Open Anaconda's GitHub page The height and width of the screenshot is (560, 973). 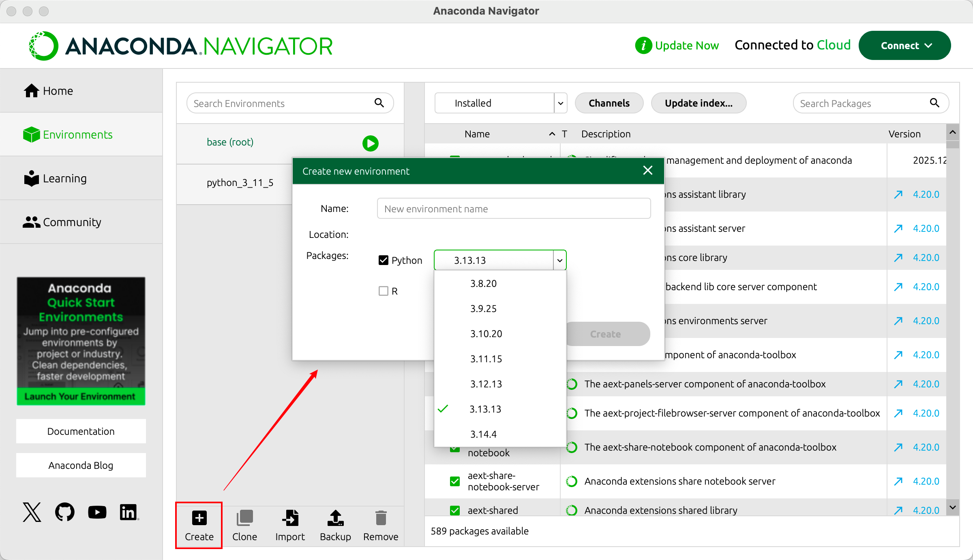click(x=65, y=512)
